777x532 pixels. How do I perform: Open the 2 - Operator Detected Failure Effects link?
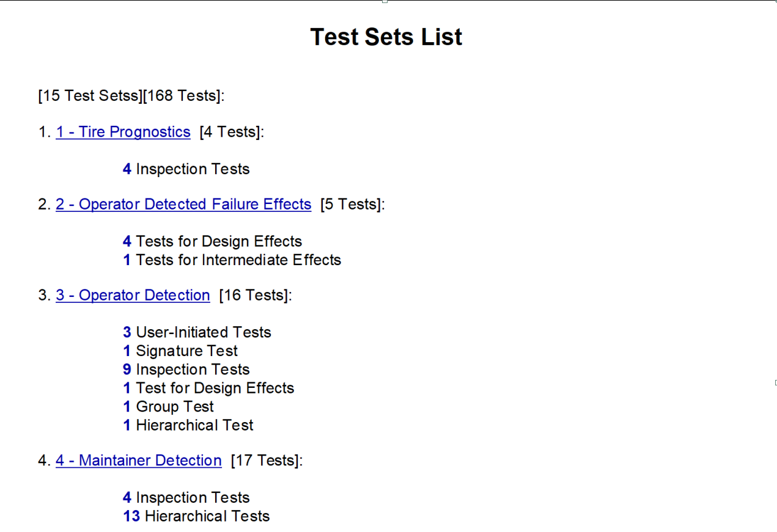(x=183, y=204)
